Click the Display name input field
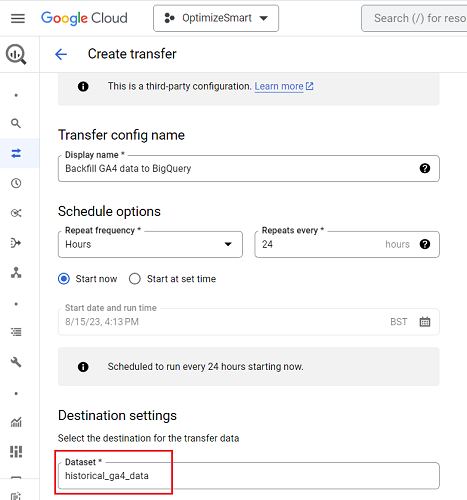 click(x=249, y=169)
